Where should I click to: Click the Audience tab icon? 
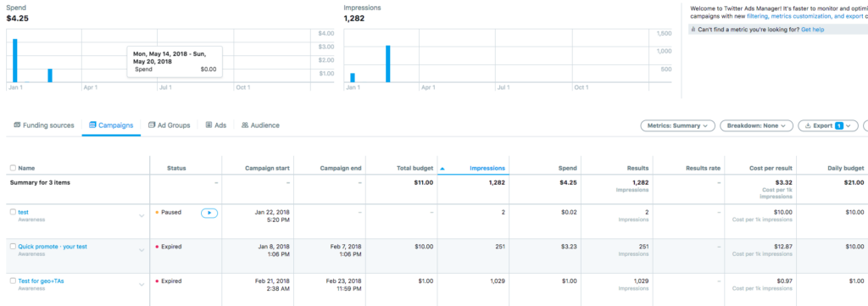click(245, 125)
